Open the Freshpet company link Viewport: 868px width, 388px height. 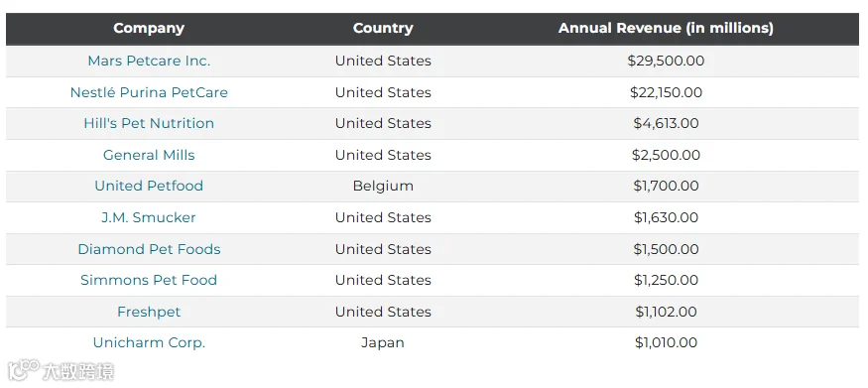click(149, 312)
